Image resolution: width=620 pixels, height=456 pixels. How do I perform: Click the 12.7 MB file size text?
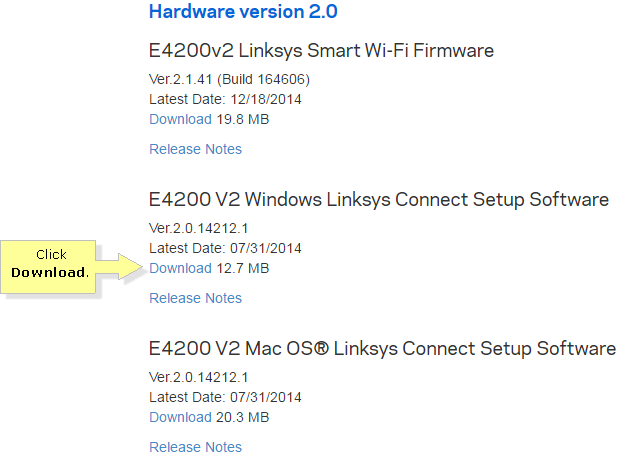243,268
